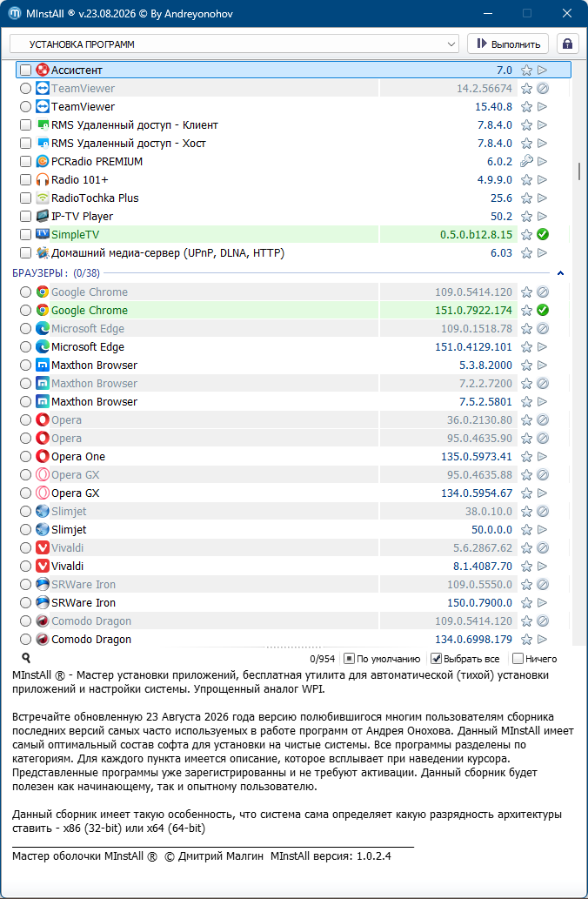Image resolution: width=588 pixels, height=899 pixels.
Task: Select the Slimjet 50.0.0.0 radio button
Action: [x=25, y=530]
